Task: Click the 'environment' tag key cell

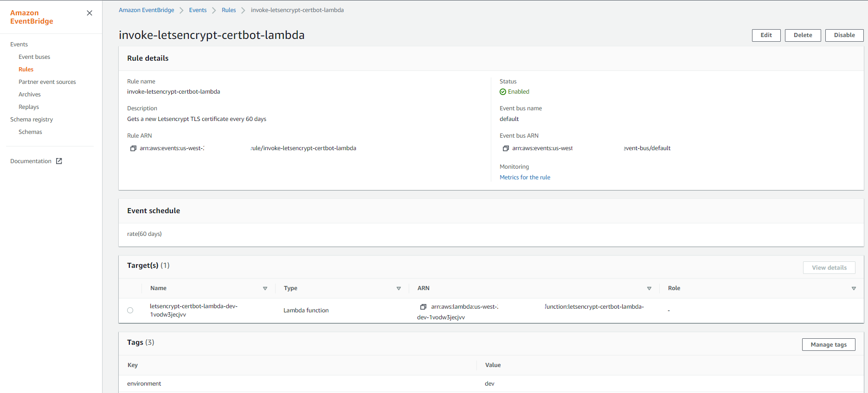Action: click(144, 384)
